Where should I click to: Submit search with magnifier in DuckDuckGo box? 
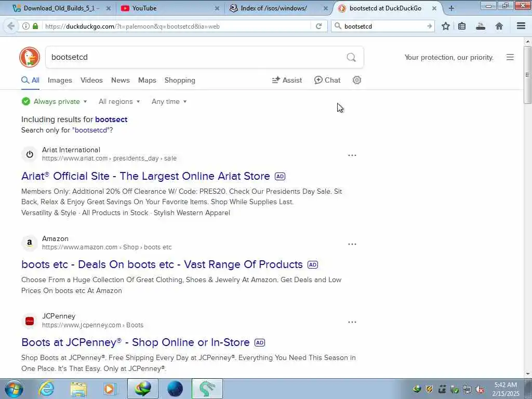pyautogui.click(x=351, y=57)
